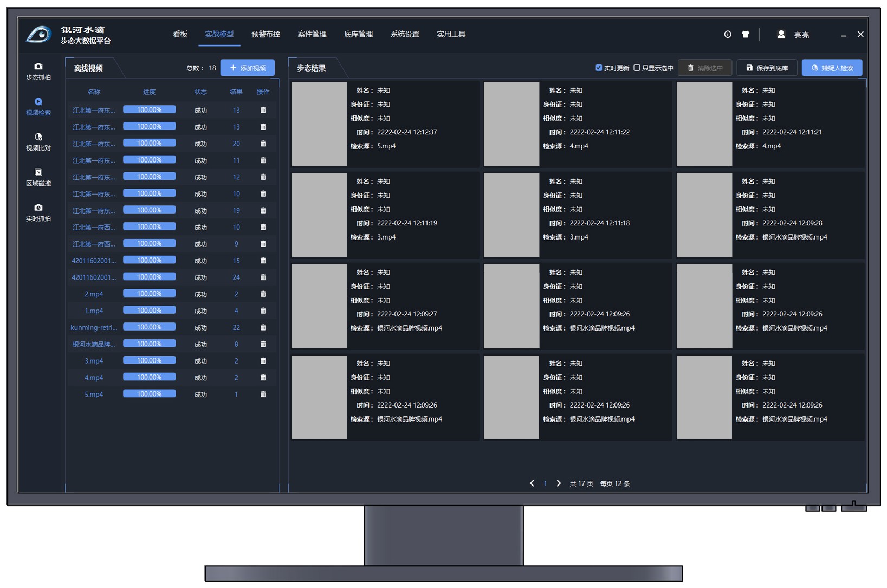Click the 保存到底库 button

[x=767, y=68]
